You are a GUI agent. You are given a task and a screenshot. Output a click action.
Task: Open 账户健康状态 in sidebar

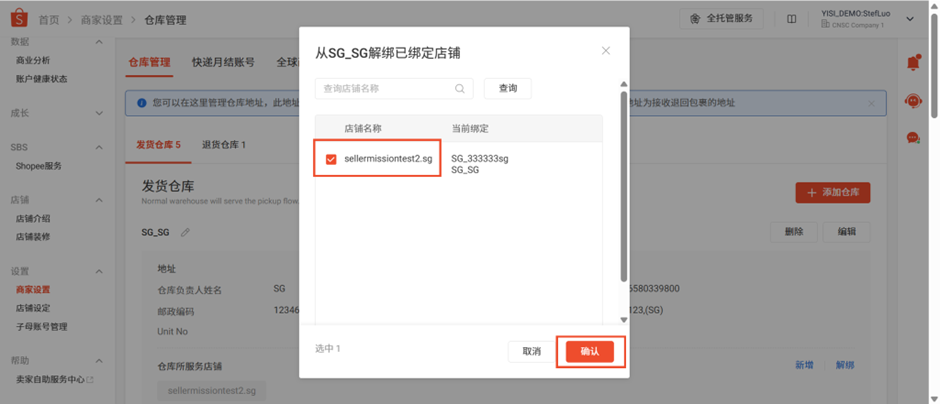tap(41, 79)
